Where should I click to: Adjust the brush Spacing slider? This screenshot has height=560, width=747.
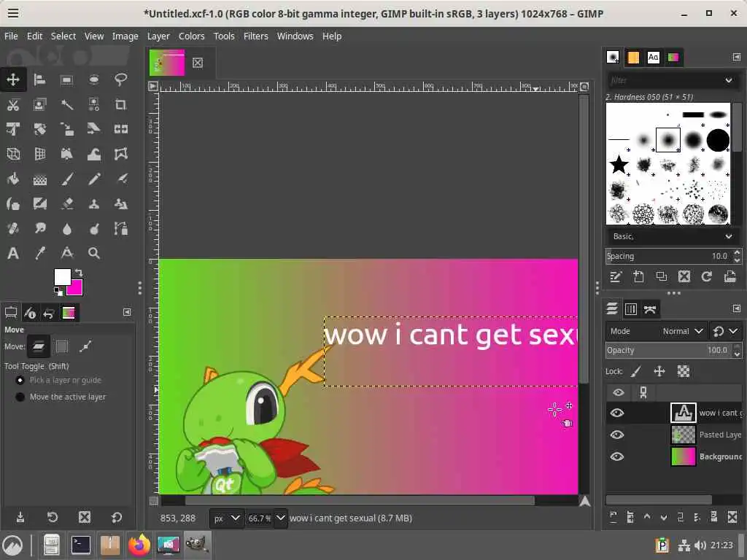click(x=670, y=256)
